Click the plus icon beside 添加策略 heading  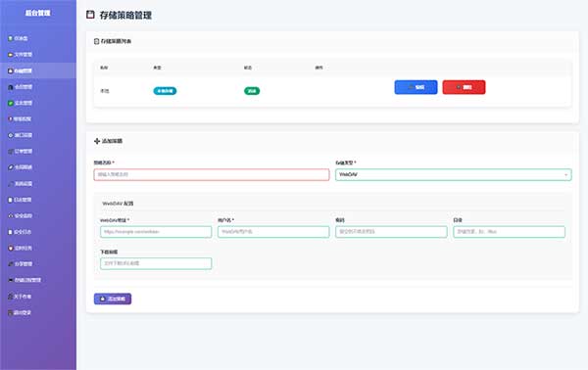tap(97, 141)
